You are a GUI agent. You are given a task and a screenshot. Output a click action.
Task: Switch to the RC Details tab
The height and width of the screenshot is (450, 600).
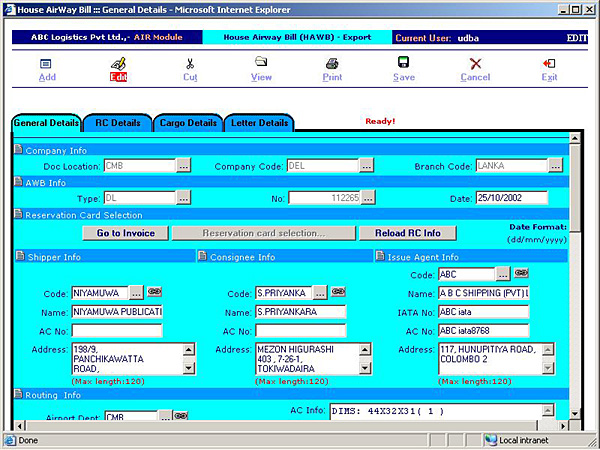(118, 123)
